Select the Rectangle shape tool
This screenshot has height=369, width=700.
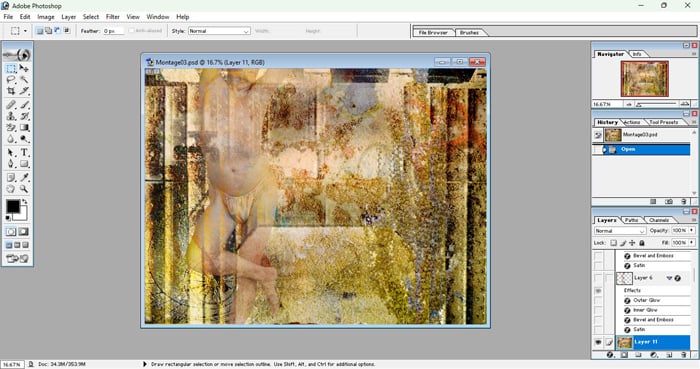click(x=24, y=164)
